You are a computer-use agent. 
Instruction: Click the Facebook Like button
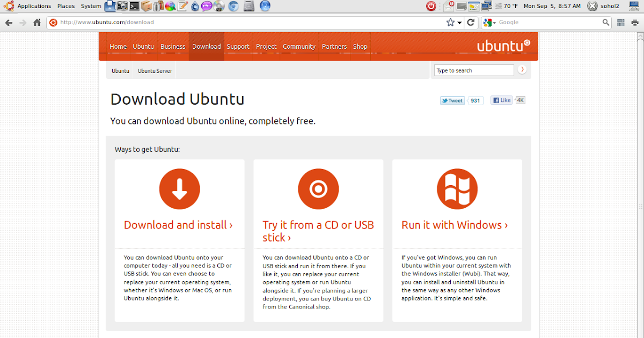tap(502, 100)
